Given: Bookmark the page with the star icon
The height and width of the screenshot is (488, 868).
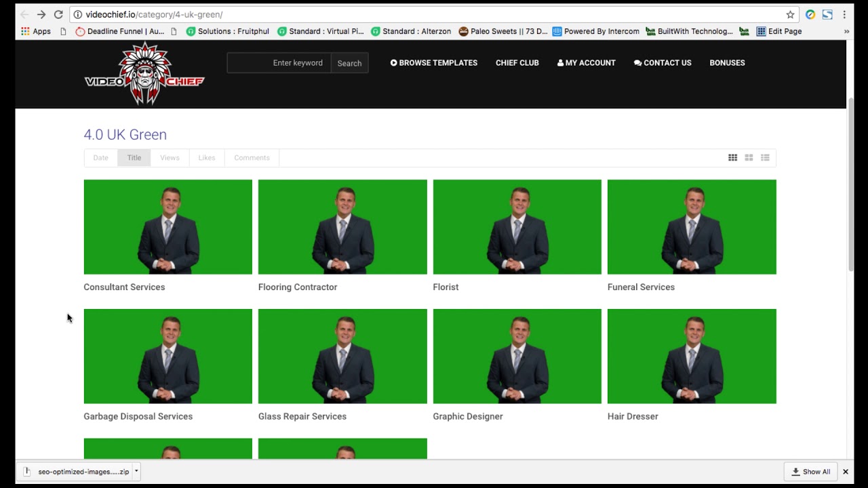Looking at the screenshot, I should (x=790, y=14).
